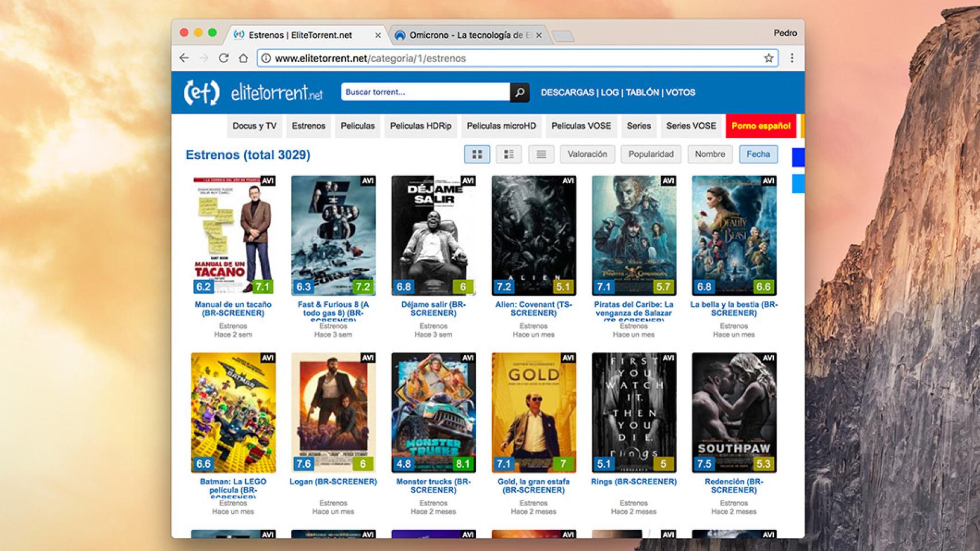Click the elitetorrent logo
Screen dimensions: 980x551
point(253,92)
